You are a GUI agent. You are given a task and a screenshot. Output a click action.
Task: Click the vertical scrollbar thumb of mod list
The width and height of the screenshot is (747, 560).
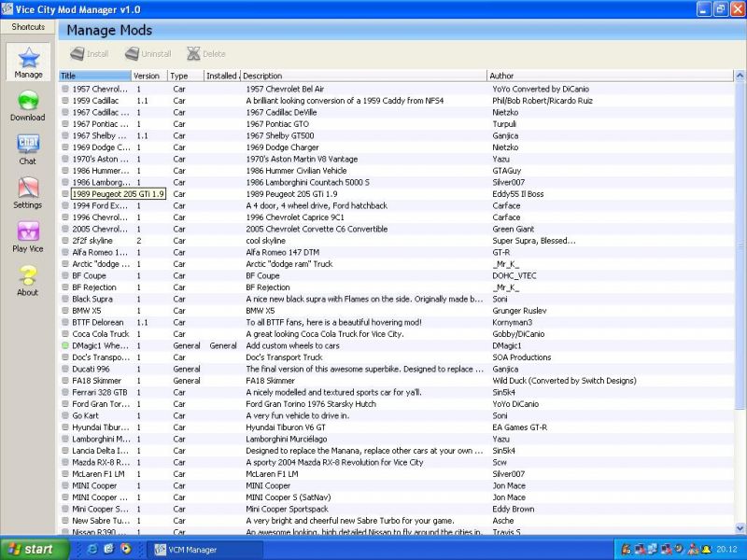[x=740, y=245]
